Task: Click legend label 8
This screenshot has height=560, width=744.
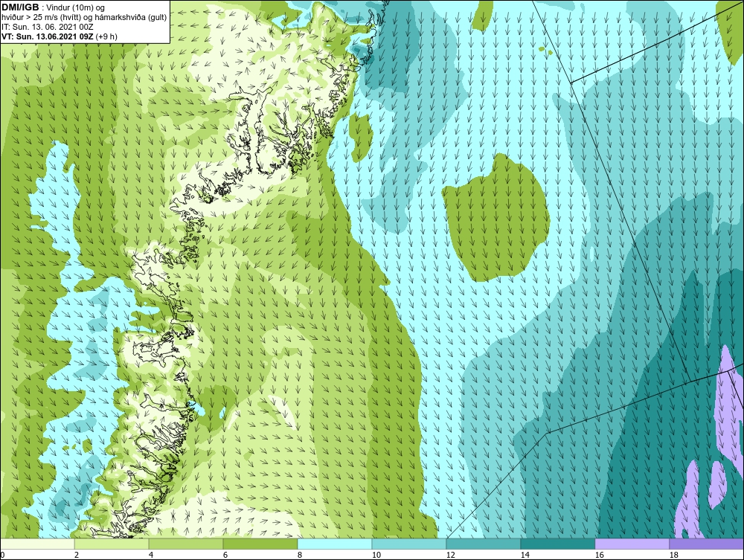Action: click(300, 555)
